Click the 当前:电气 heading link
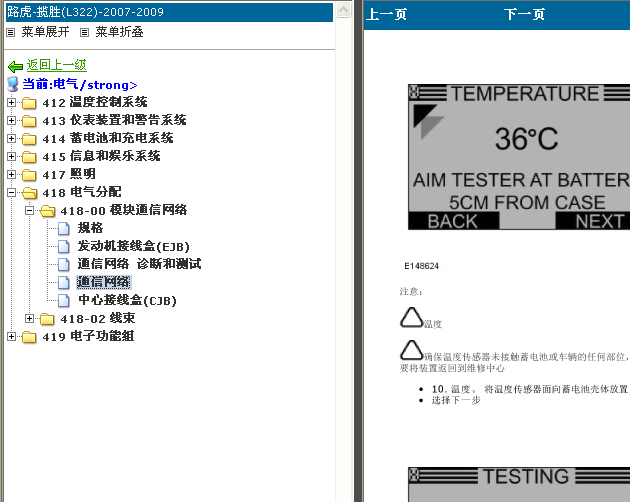The width and height of the screenshot is (630, 502). pos(80,84)
